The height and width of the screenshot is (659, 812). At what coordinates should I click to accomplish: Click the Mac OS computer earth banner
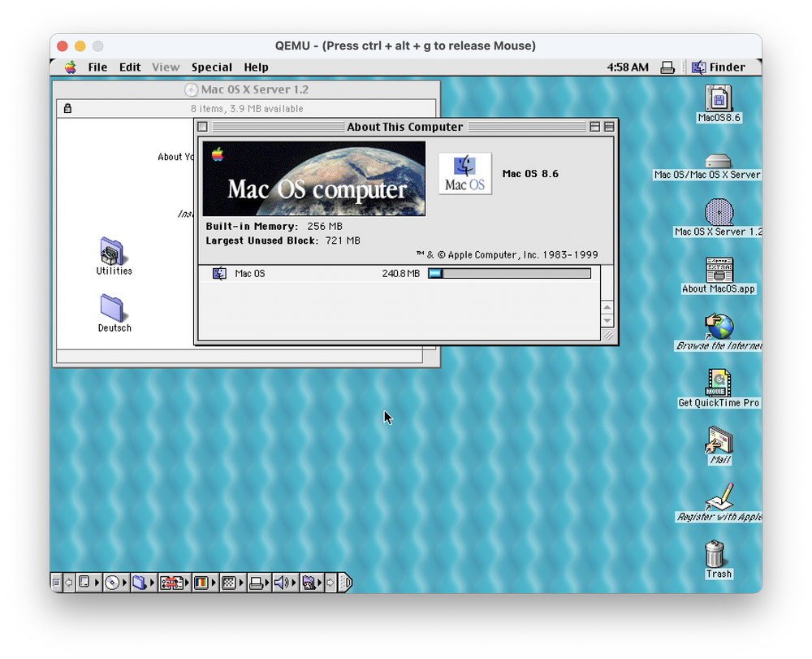[313, 179]
